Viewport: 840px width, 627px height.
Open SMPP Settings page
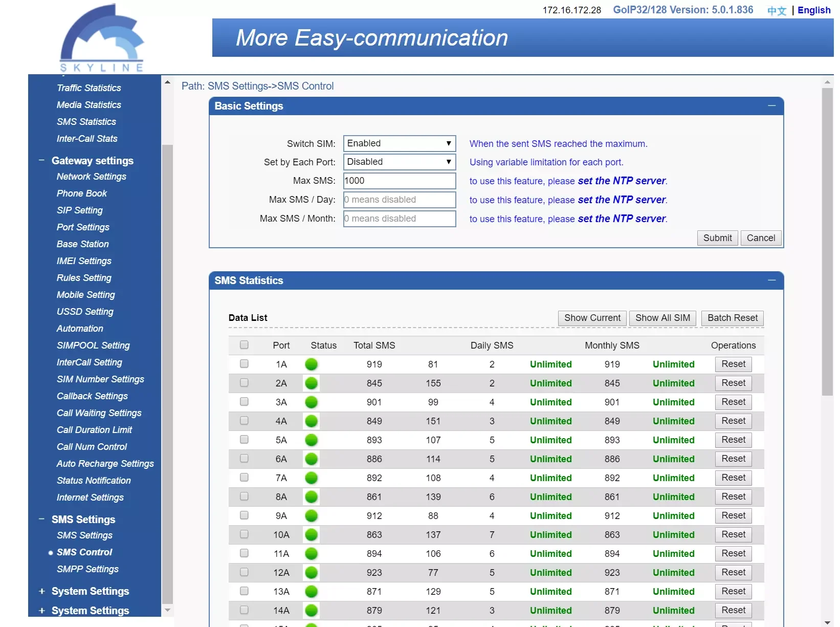tap(87, 569)
